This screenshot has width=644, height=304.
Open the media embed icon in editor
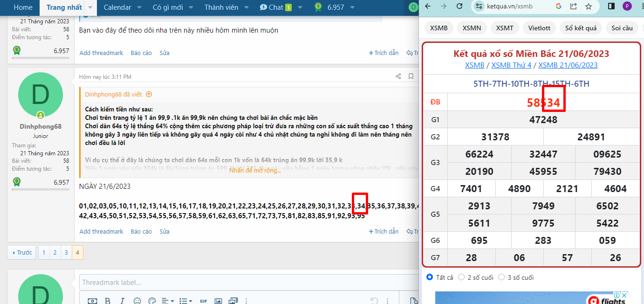(233, 301)
